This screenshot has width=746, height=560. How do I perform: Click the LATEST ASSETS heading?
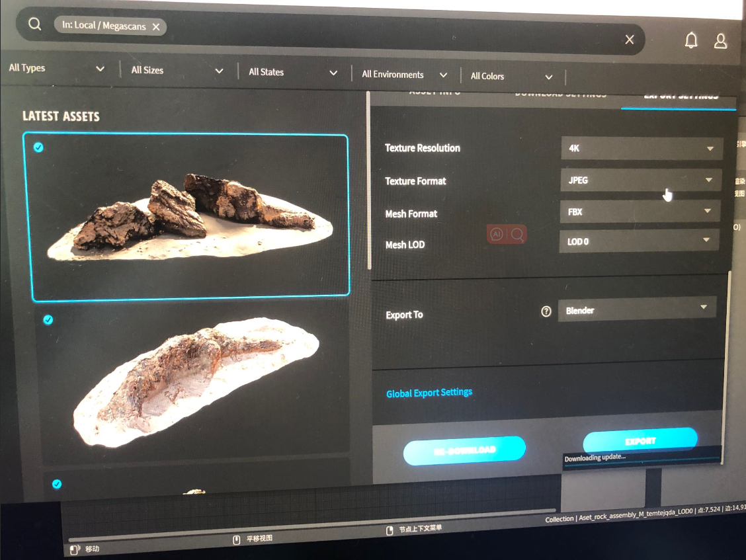[61, 116]
